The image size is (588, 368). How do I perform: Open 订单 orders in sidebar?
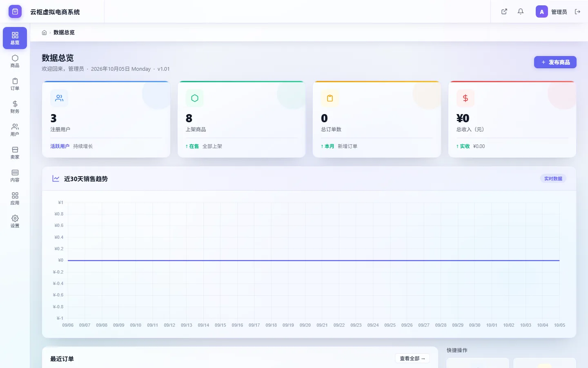pyautogui.click(x=15, y=84)
